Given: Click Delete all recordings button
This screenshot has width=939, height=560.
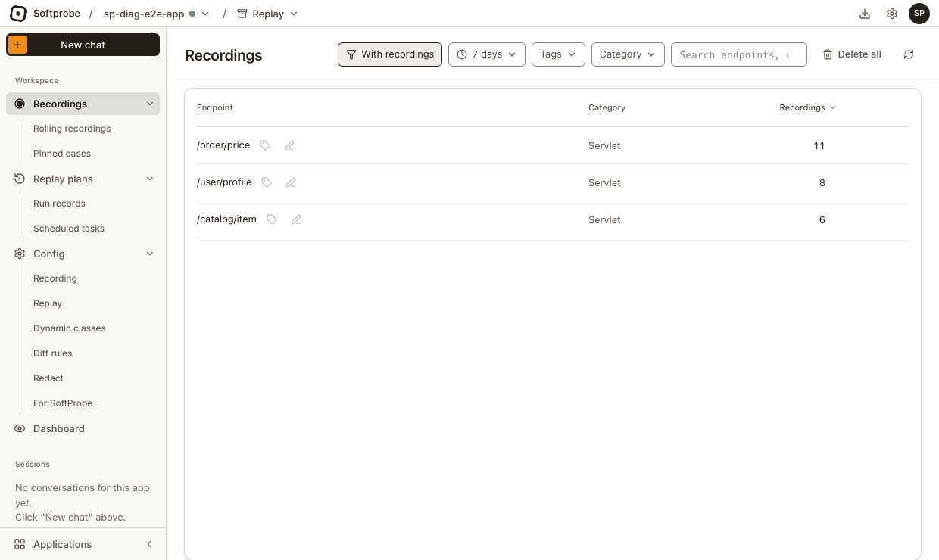Looking at the screenshot, I should tap(852, 54).
